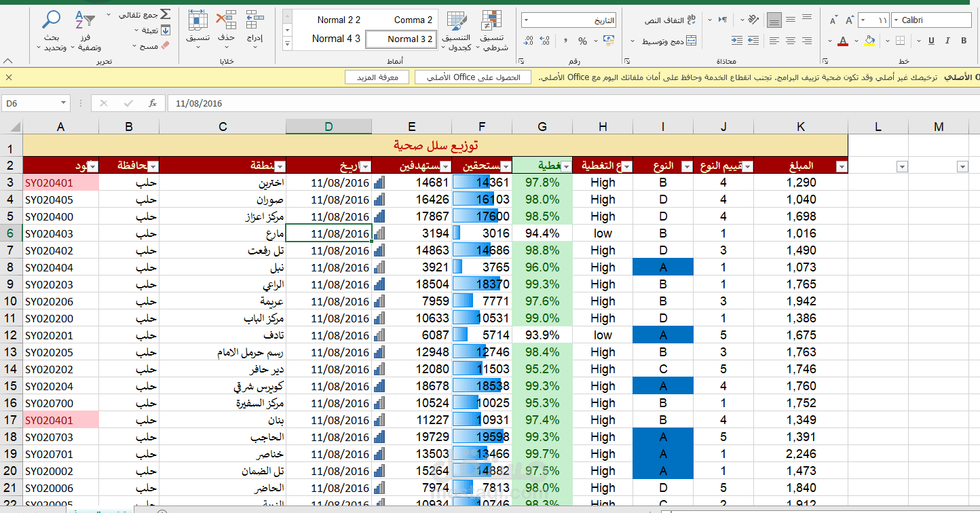Screen dimensions: 980x513
Task: Click the Clear (مسح) eraser icon
Action: (x=165, y=45)
